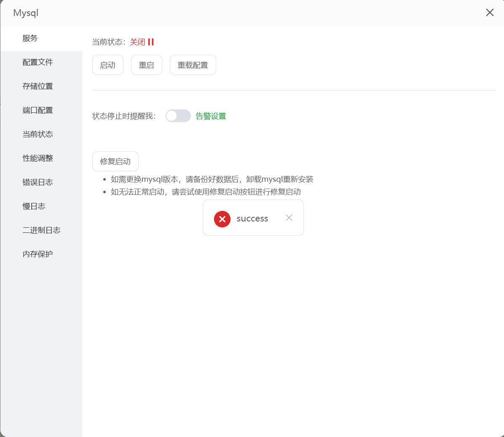Screen dimensions: 504x437
Task: Open the 当前状态 sidebar tab
Action: 38,134
